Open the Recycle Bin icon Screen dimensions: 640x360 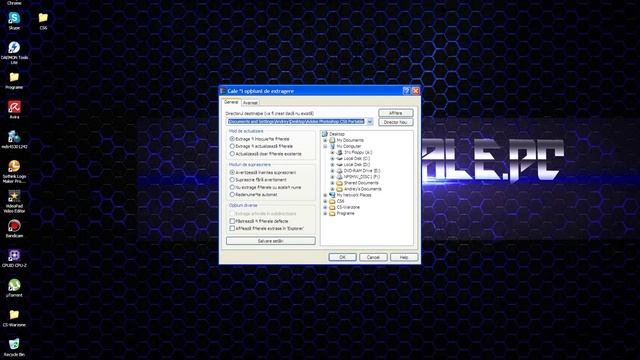(14, 344)
